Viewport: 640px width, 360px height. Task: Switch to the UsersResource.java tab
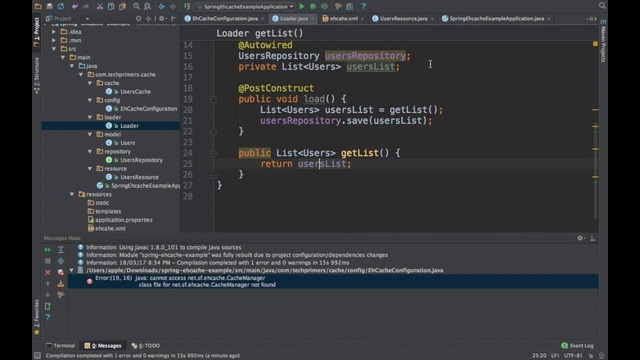tap(403, 18)
